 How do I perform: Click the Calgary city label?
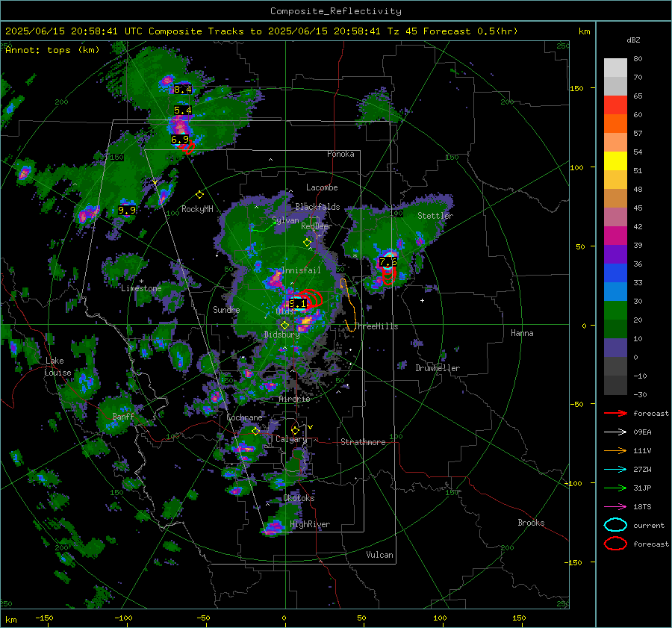click(x=291, y=439)
